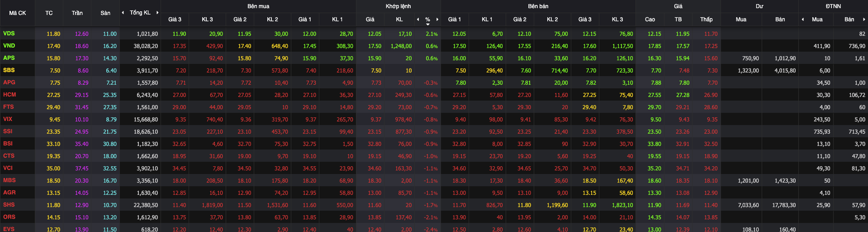Click VND foreign sell value 736,90
Image resolution: width=868 pixels, height=232 pixels.
point(857,46)
